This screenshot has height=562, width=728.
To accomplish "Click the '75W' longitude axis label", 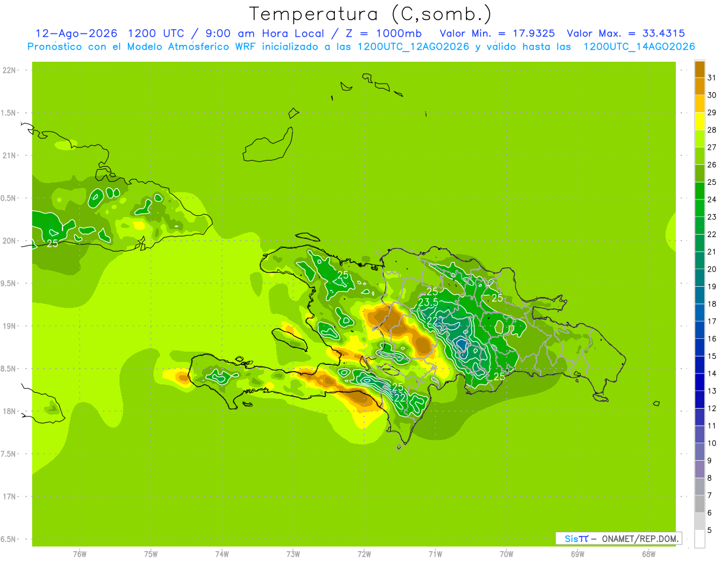I will click(x=151, y=554).
